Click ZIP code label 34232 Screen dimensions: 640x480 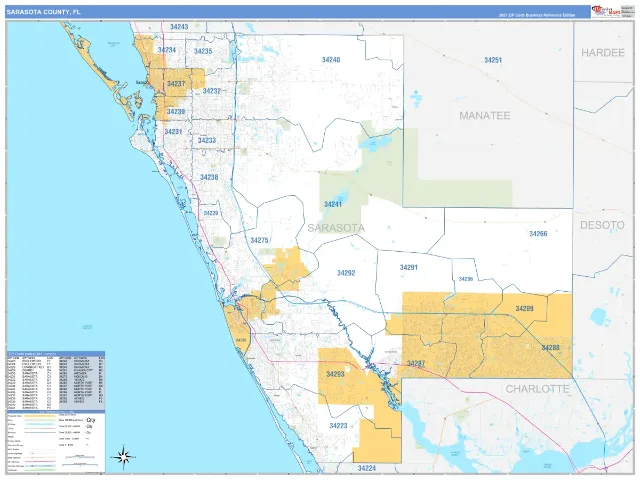pyautogui.click(x=212, y=91)
